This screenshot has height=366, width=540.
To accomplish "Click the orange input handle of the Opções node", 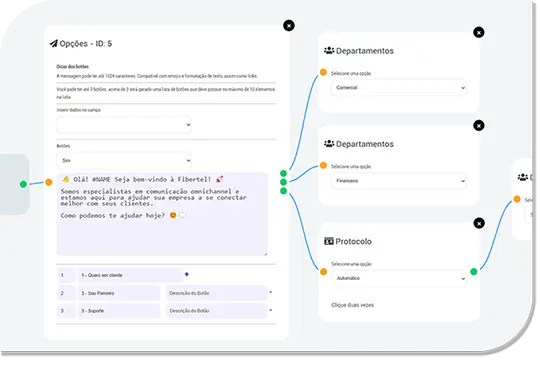I will click(x=49, y=182).
